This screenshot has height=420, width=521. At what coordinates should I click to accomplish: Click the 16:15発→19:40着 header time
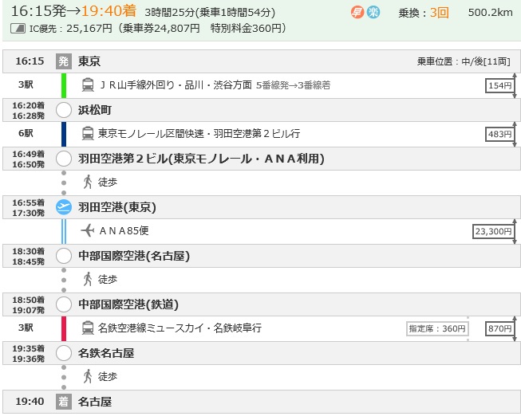coord(73,11)
